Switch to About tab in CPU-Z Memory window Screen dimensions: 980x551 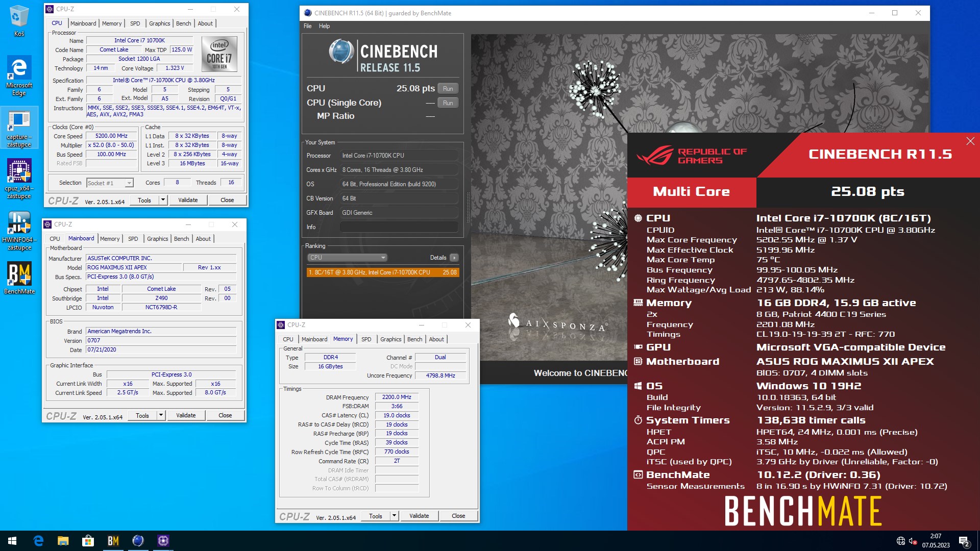pos(436,339)
